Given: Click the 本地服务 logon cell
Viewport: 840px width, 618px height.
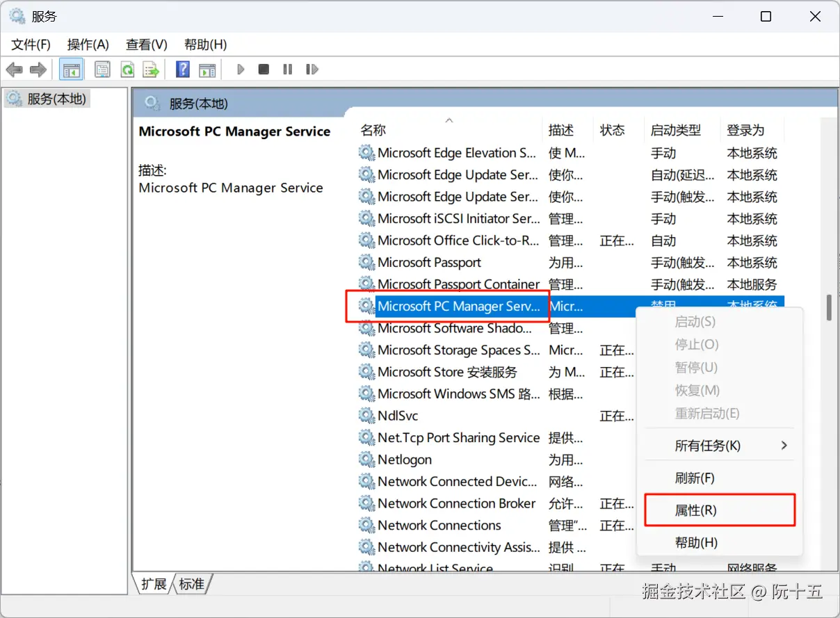Looking at the screenshot, I should click(752, 284).
